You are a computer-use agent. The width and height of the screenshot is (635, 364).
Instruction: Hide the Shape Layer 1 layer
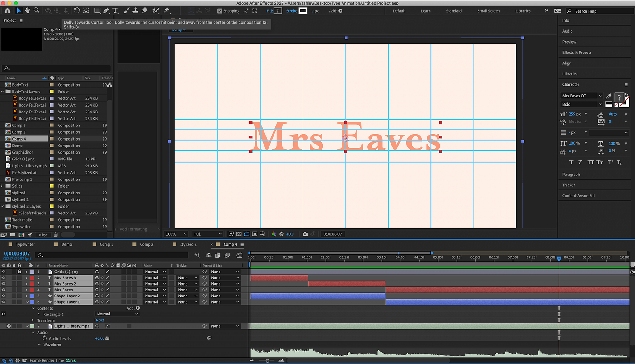4,302
